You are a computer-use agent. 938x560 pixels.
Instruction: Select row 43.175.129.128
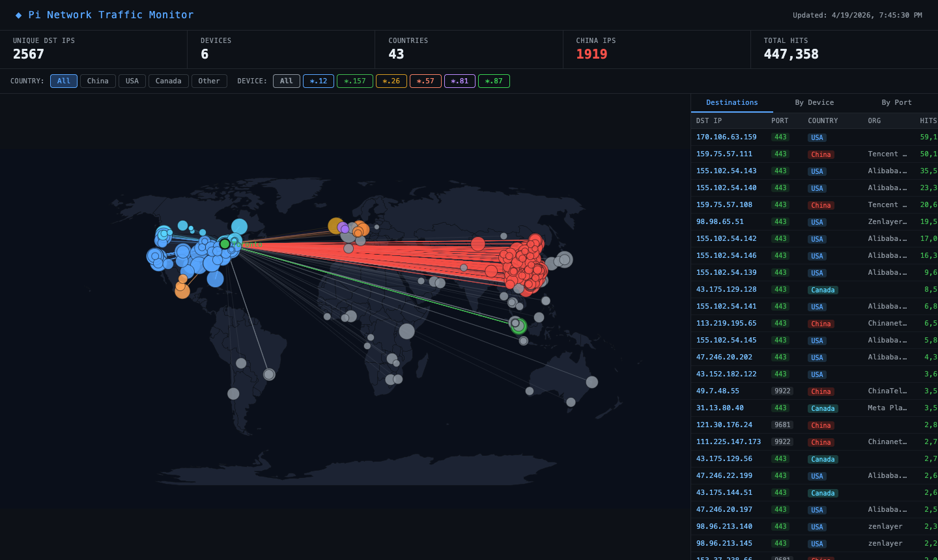814,290
